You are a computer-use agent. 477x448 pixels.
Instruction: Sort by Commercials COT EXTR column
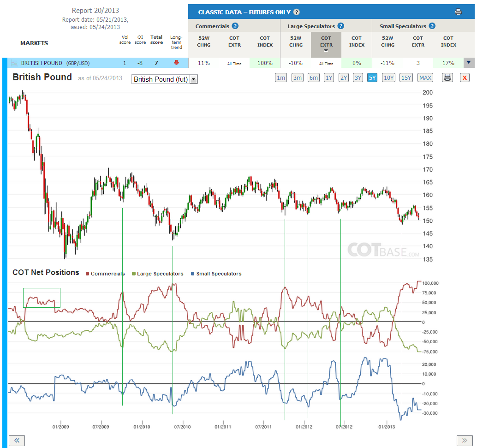click(x=234, y=42)
